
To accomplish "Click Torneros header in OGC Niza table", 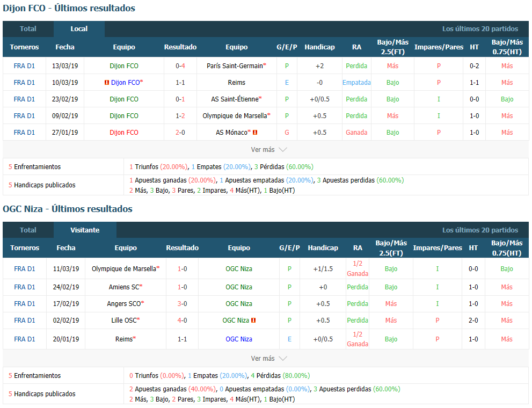I will (25, 248).
